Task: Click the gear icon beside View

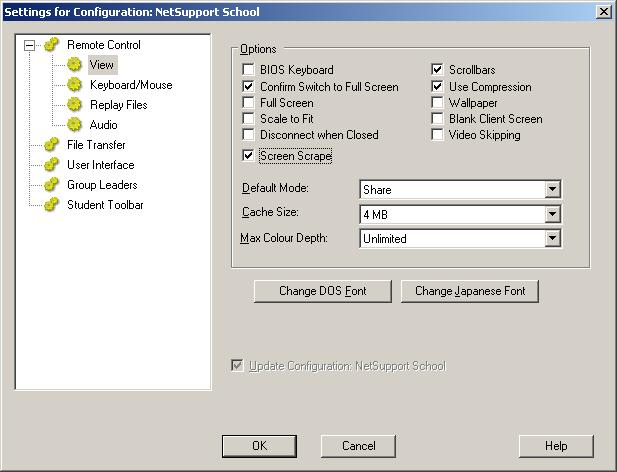Action: [x=74, y=65]
